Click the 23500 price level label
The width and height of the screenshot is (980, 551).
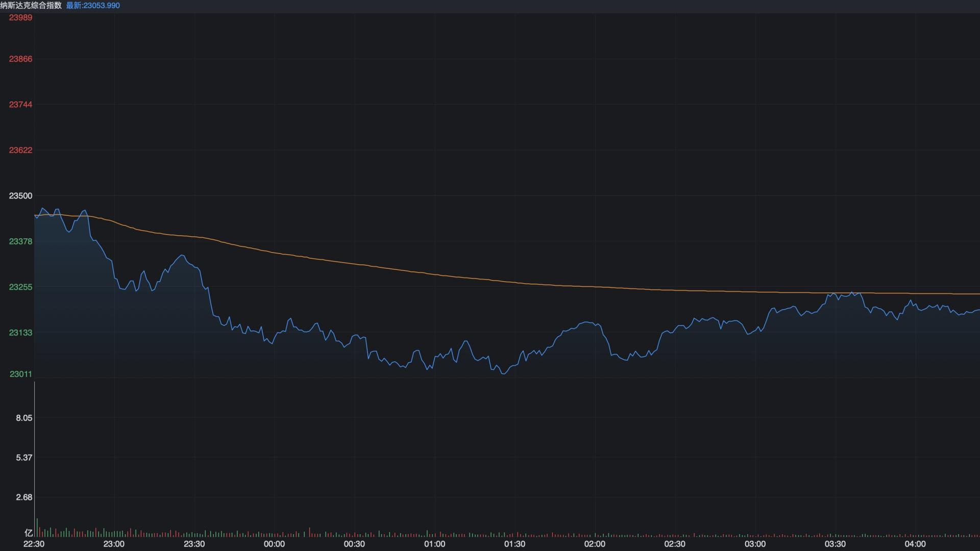(x=20, y=195)
